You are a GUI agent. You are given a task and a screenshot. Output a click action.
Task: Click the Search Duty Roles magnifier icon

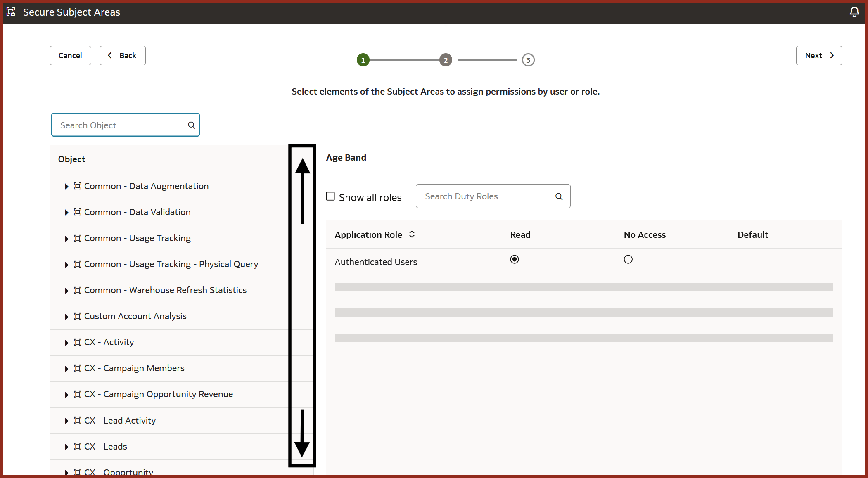pyautogui.click(x=559, y=196)
